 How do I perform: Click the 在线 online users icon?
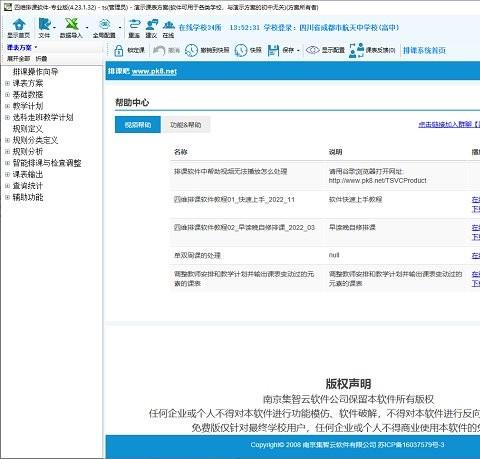(169, 24)
